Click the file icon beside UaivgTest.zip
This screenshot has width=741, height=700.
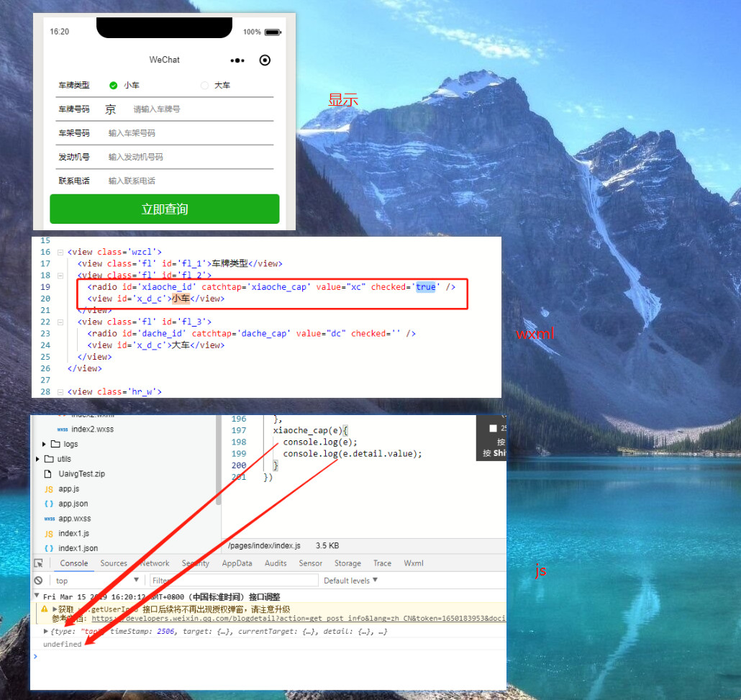(47, 473)
